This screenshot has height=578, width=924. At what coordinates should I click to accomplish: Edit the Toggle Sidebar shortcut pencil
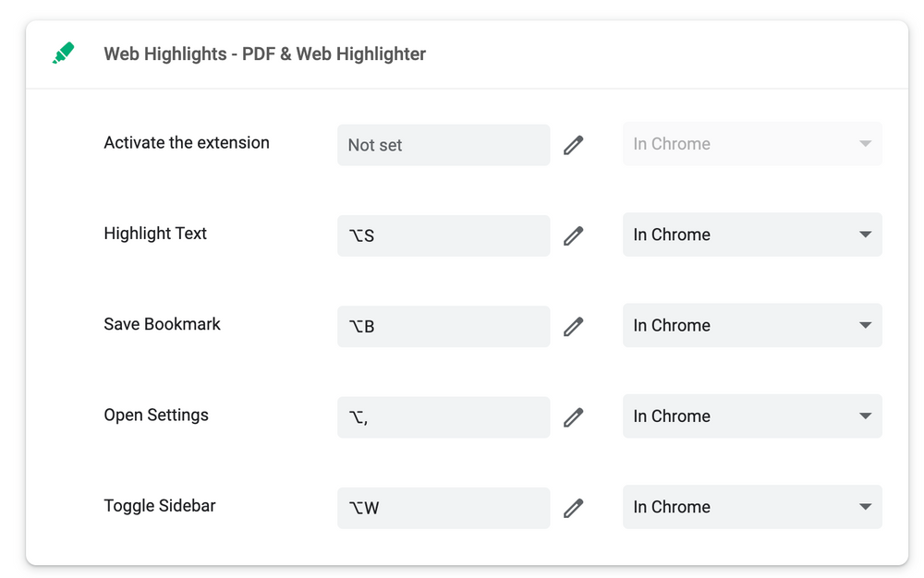pyautogui.click(x=574, y=508)
